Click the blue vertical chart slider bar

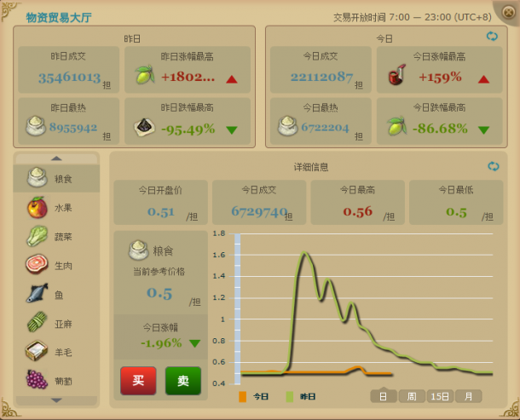238,309
